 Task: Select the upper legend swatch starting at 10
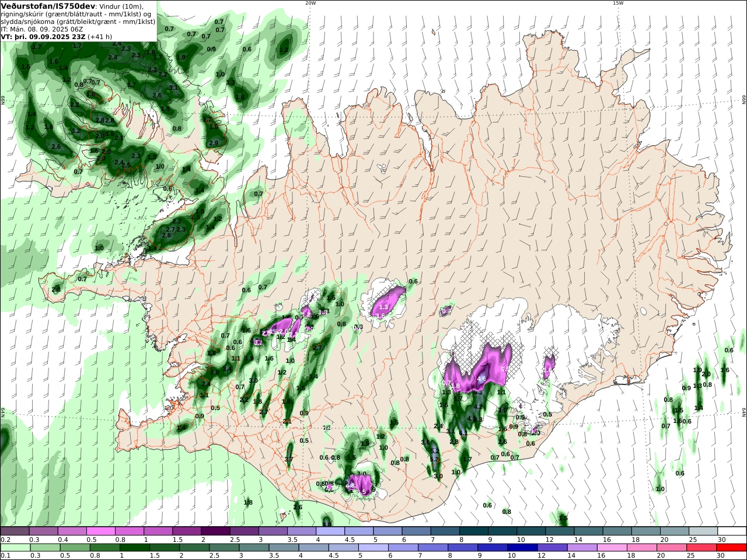pyautogui.click(x=530, y=531)
